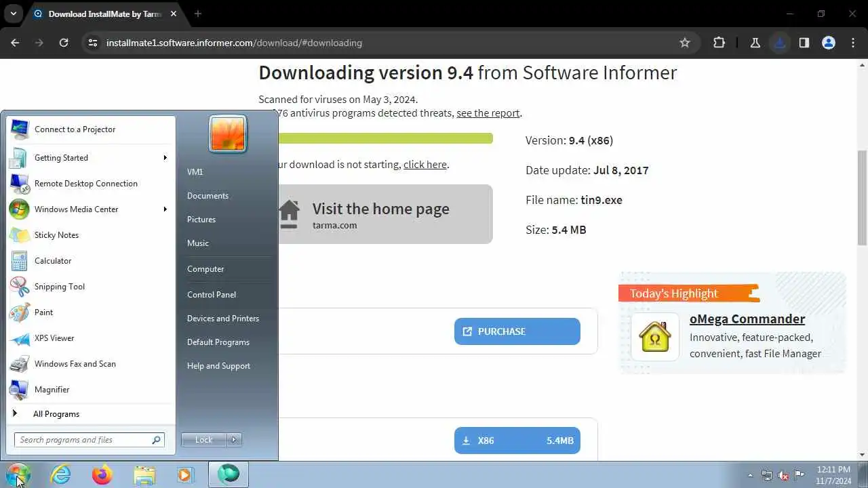Screen dimensions: 868x488
Task: Click the Start menu search magnifier icon
Action: 157,440
